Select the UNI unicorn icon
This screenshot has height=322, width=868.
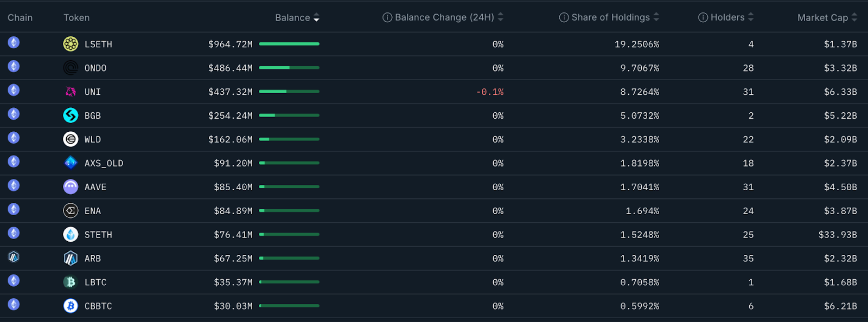point(71,92)
